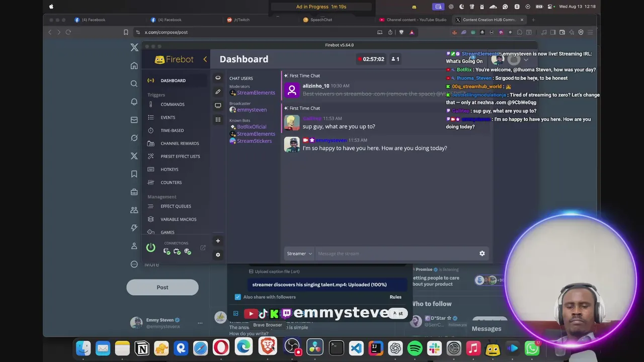
Task: Click Brave Shields lion icon in address bar
Action: point(401,32)
